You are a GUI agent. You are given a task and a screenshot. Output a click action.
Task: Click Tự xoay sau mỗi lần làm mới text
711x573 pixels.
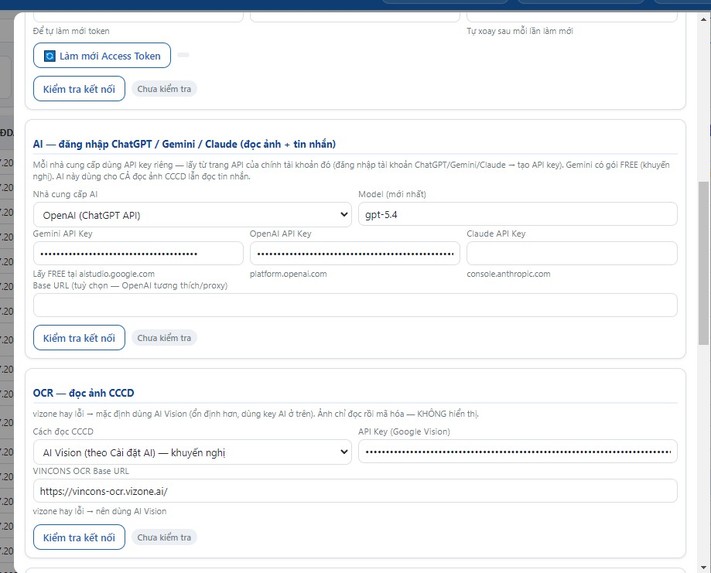click(520, 31)
